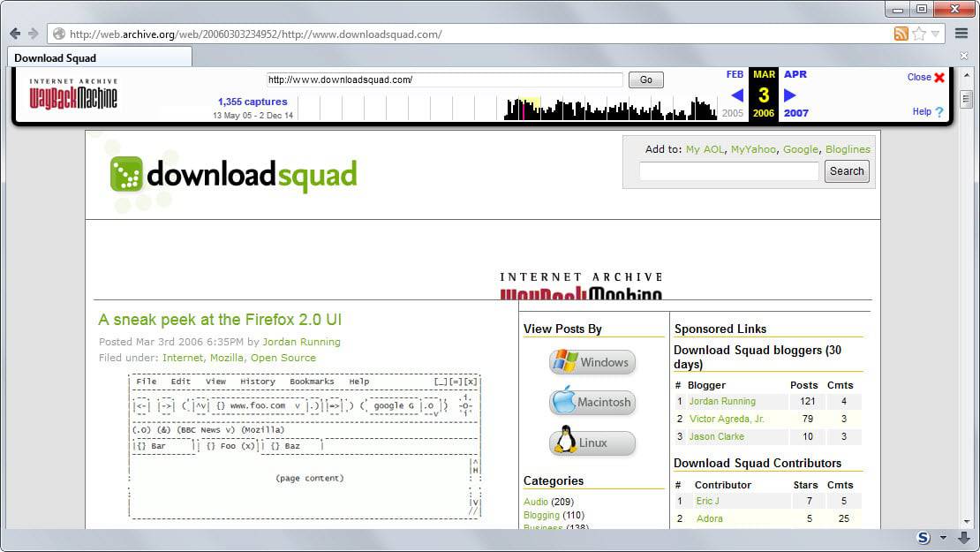Click the Firefox 2.0 UI ASCII mockup image
The height and width of the screenshot is (552, 980).
305,446
